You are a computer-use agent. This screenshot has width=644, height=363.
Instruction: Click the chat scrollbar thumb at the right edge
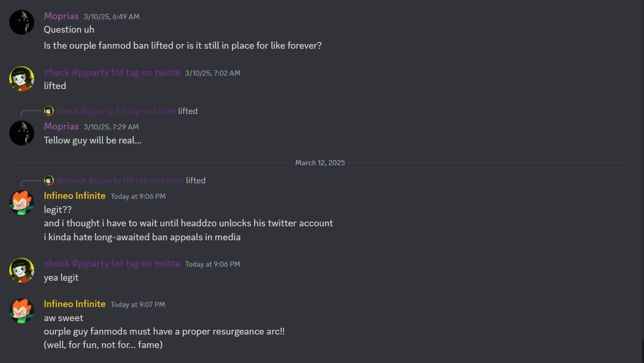[642, 351]
